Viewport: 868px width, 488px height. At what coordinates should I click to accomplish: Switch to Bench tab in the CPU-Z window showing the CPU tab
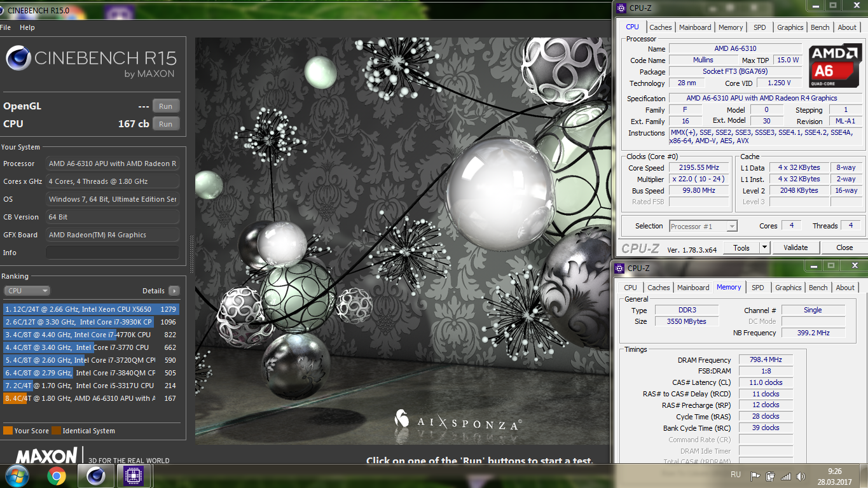[x=820, y=27]
